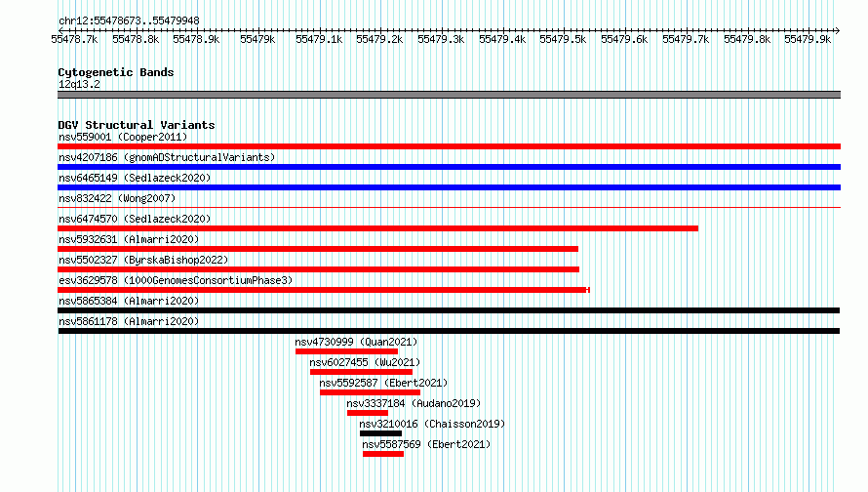Click ruler tick label 55479.6k
This screenshot has width=868, height=492.
click(624, 39)
